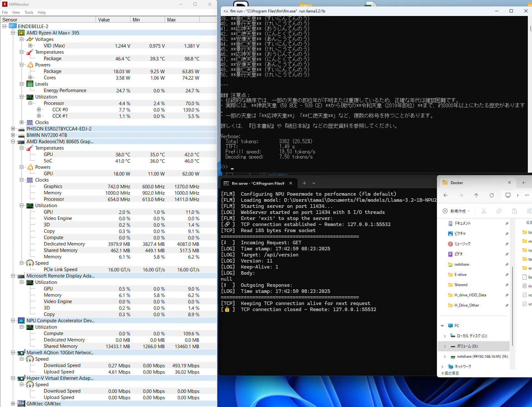Select the Docker tab in File Explorer
The height and width of the screenshot is (407, 532).
[477, 183]
